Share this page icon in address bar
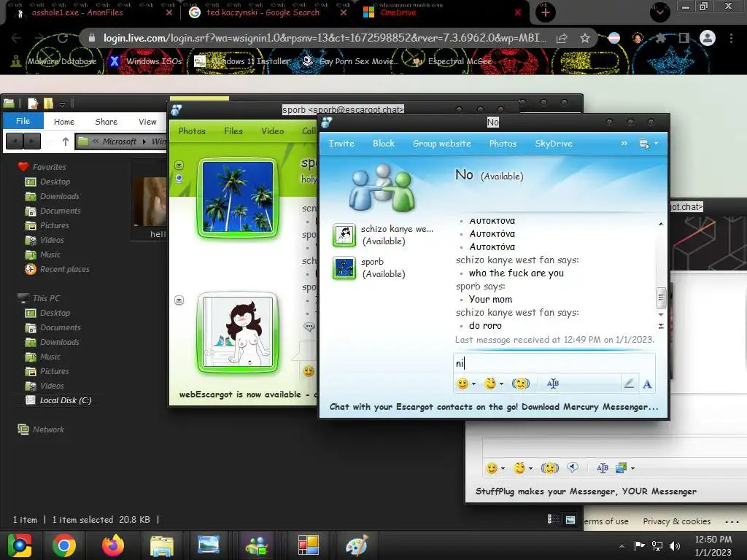747x560 pixels. (x=562, y=39)
